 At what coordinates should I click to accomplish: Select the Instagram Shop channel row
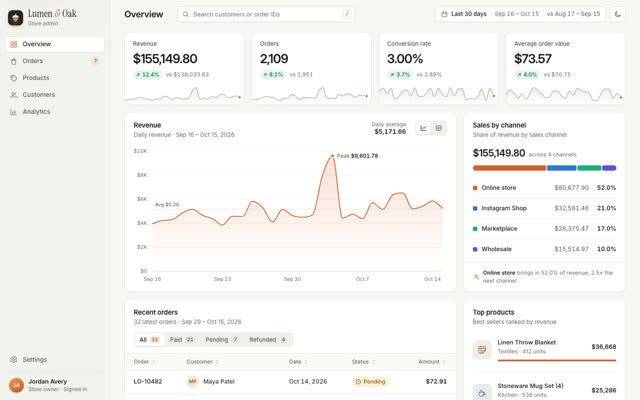[x=544, y=208]
